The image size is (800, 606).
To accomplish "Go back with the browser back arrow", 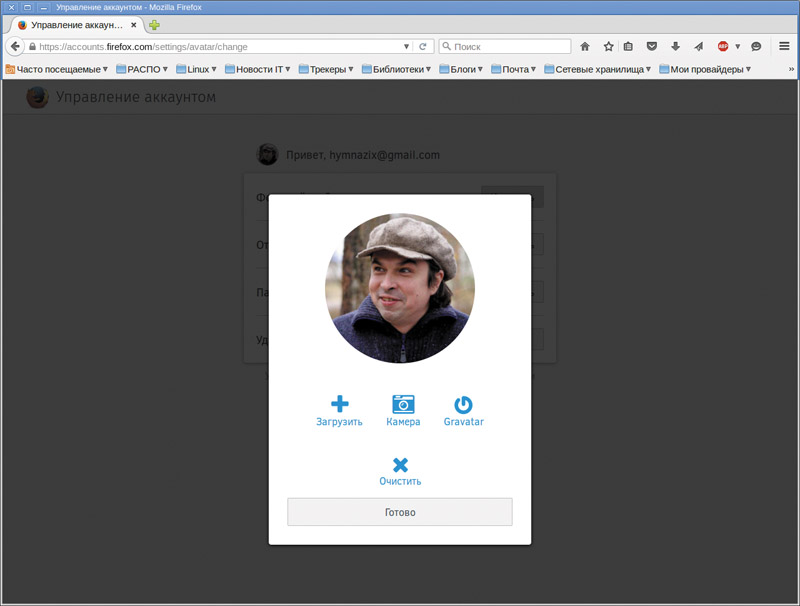I will coord(15,46).
